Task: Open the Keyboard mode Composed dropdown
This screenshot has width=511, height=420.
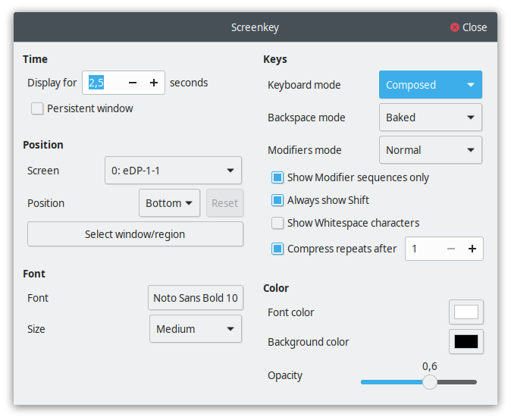Action: point(430,85)
